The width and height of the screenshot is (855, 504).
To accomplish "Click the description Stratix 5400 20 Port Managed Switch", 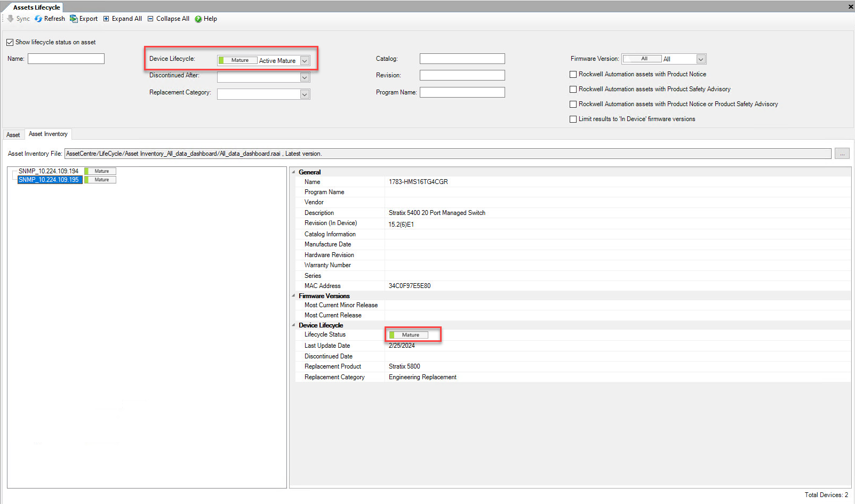I will click(437, 213).
